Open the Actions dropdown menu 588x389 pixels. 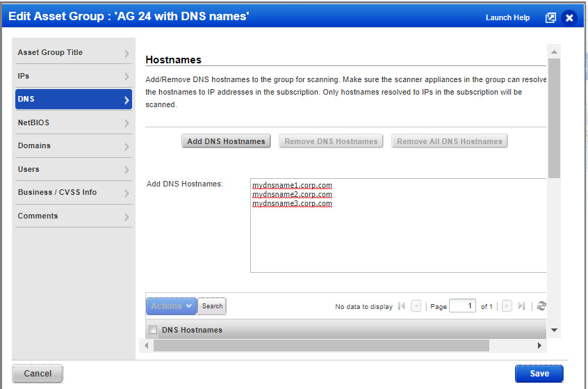click(171, 306)
